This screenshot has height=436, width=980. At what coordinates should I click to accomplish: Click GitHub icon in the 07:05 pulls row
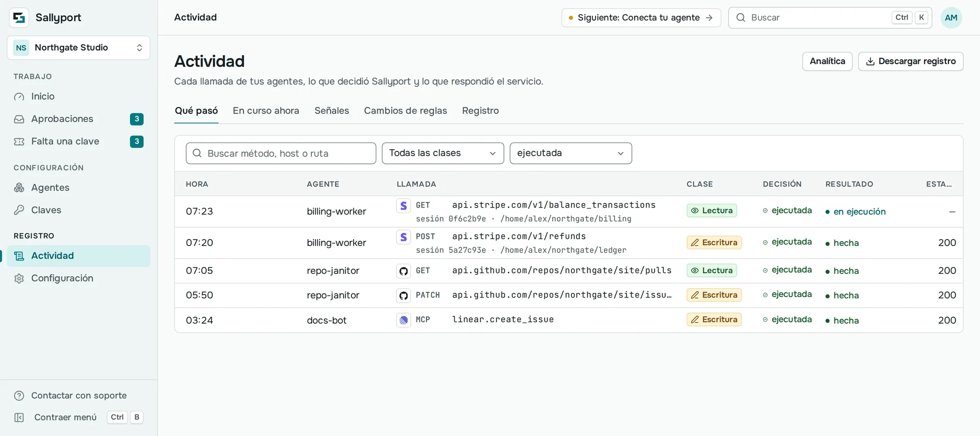(403, 271)
